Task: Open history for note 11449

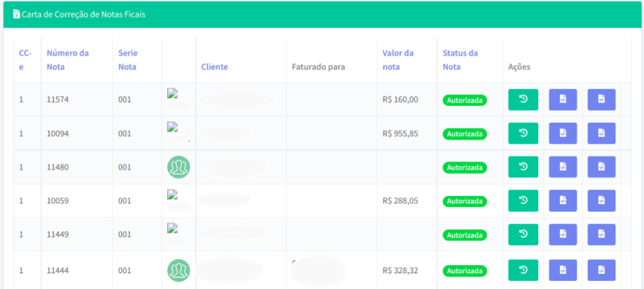Action: [523, 234]
